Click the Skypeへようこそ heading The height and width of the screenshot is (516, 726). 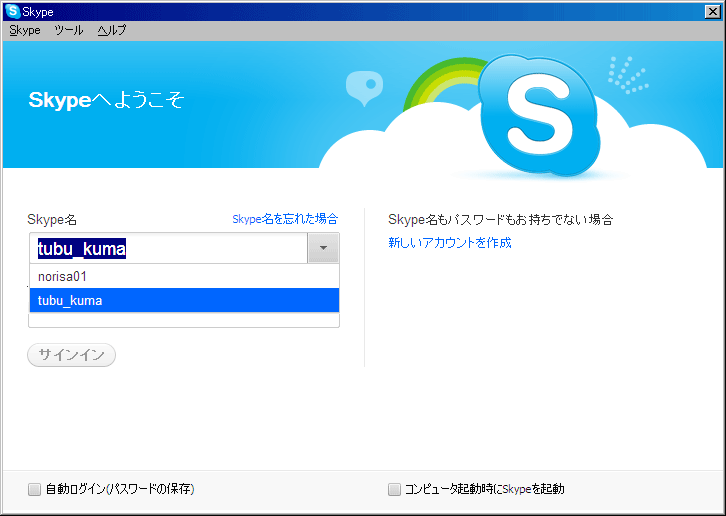(x=106, y=100)
